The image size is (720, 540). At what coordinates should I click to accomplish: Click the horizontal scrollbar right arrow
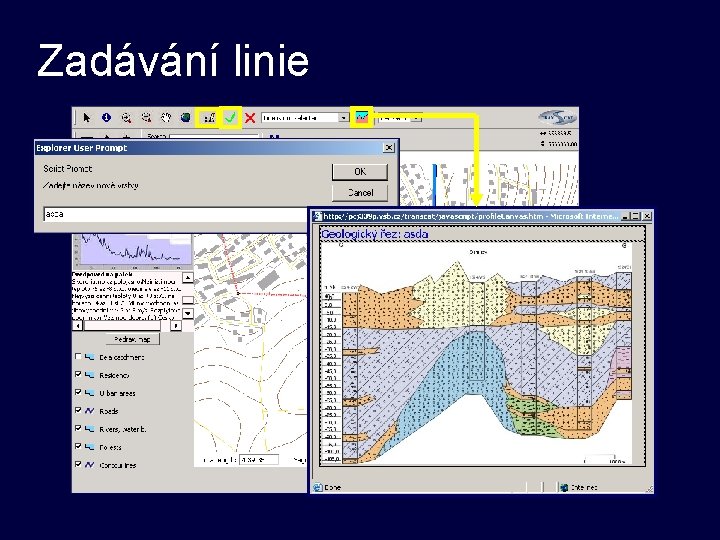(x=176, y=325)
